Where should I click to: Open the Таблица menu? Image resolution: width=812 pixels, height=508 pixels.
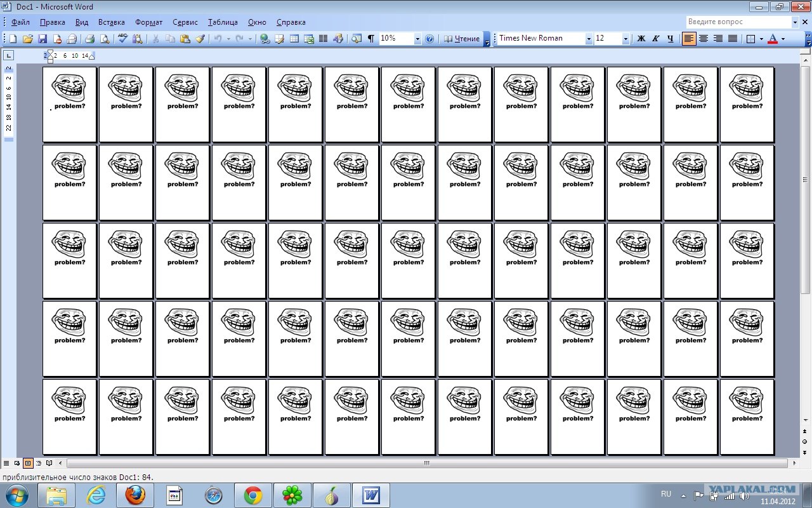tap(223, 22)
